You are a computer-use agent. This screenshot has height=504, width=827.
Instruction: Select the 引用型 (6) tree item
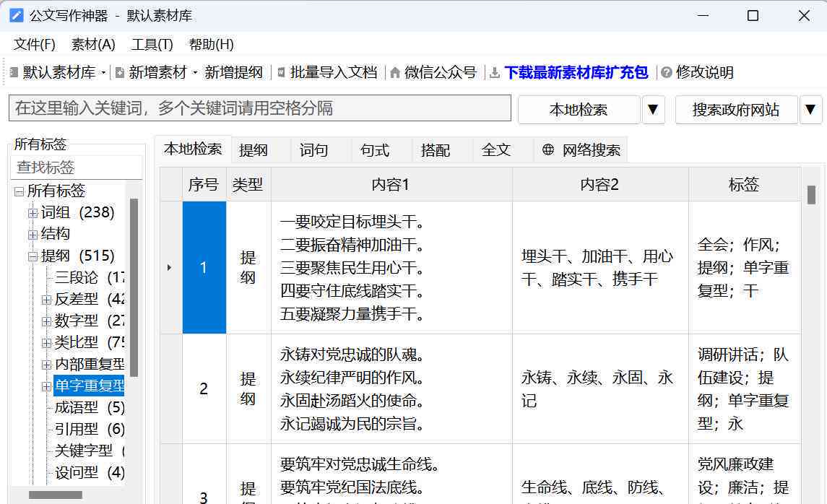click(90, 429)
